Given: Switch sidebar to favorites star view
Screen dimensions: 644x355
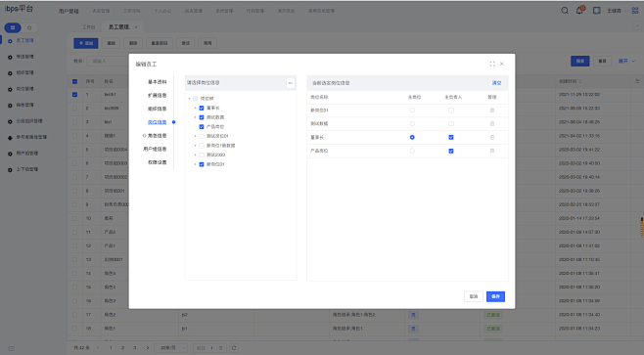Looking at the screenshot, I should point(29,27).
